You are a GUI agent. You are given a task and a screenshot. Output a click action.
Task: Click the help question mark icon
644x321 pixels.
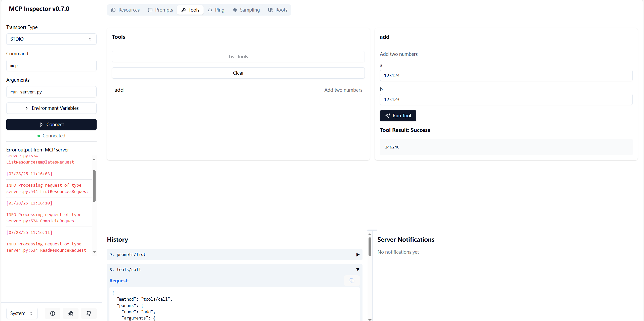tap(52, 313)
